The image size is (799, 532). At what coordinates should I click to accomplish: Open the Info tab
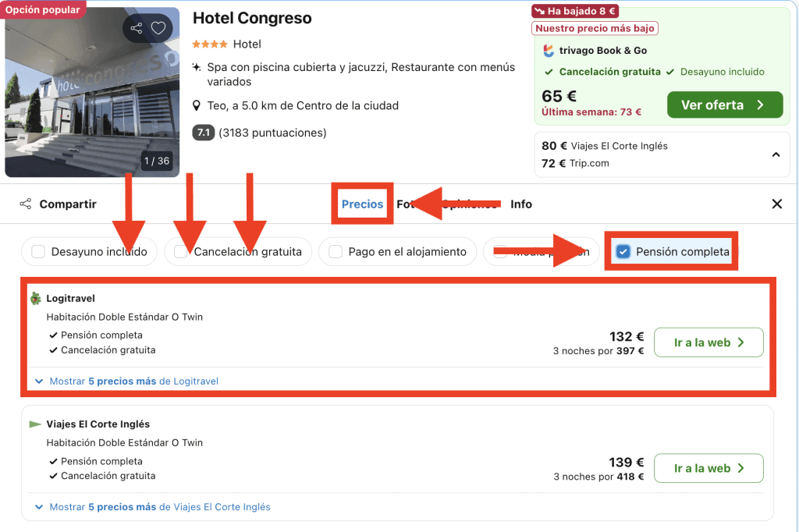(x=521, y=204)
